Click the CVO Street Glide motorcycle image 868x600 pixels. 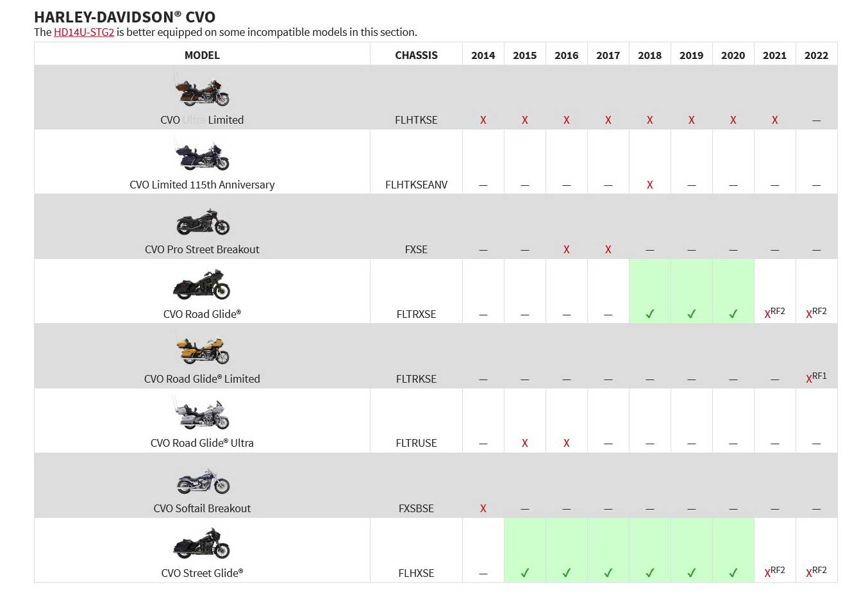coord(202,544)
